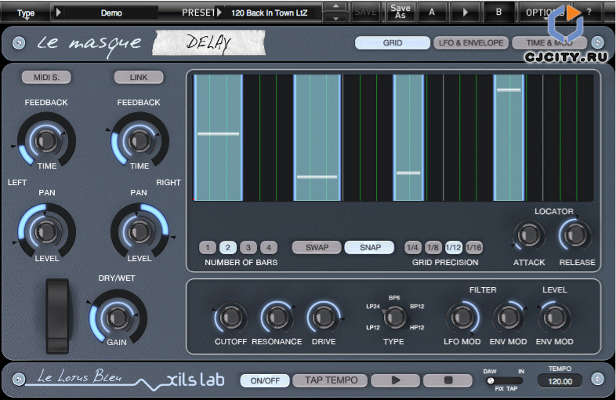This screenshot has height=400, width=616.
Task: Select 1/8 grid precision
Action: point(433,248)
